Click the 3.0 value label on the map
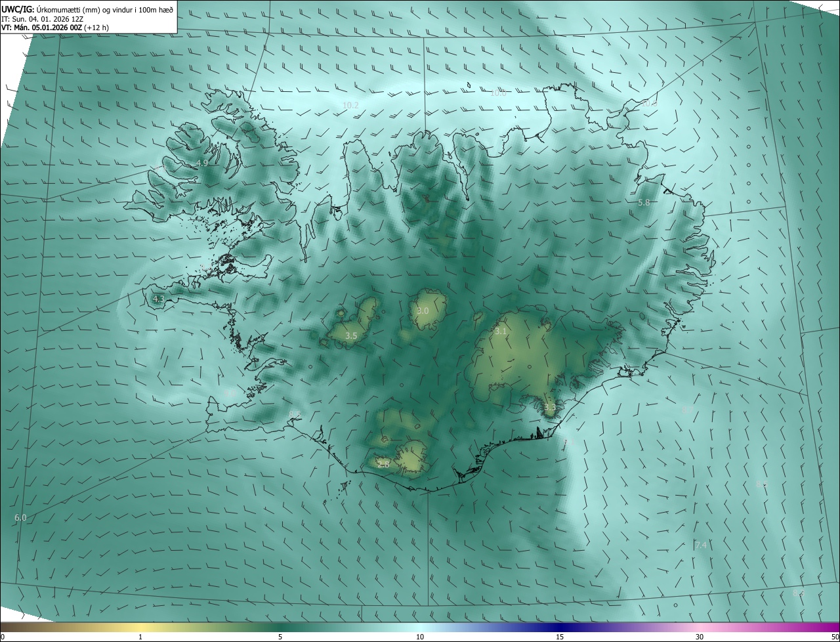This screenshot has width=840, height=642. point(423,310)
